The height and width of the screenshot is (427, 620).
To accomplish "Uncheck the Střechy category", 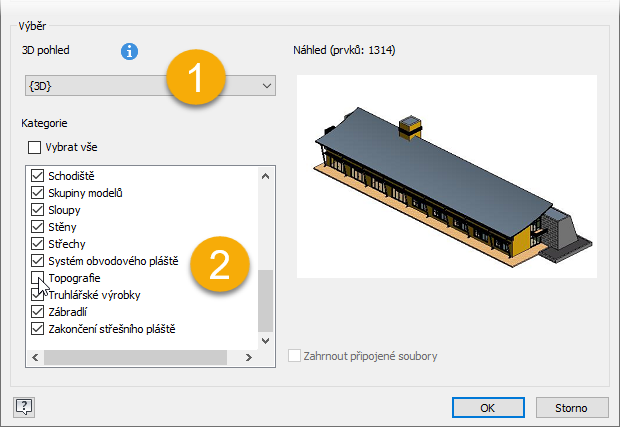I will [x=38, y=244].
